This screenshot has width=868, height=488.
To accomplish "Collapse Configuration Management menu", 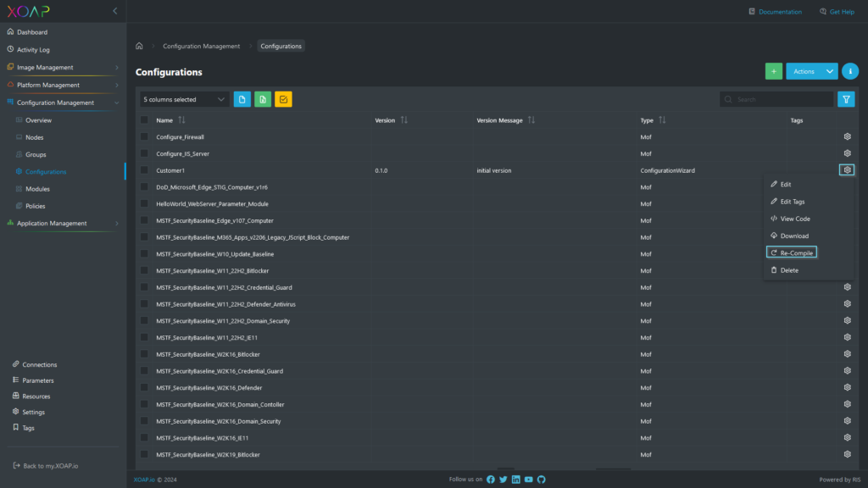I will [63, 103].
